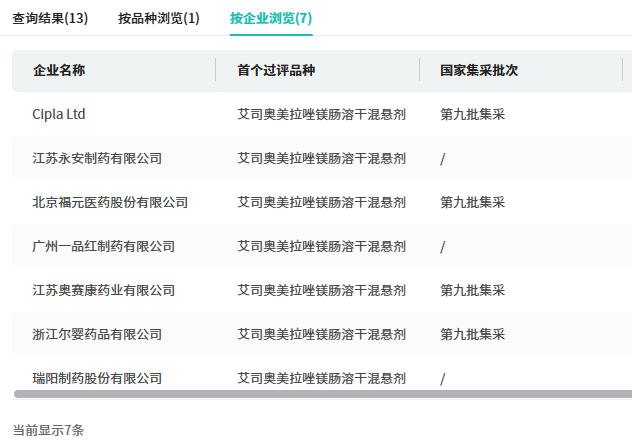Select the 按企业浏览(7) tab

click(x=271, y=18)
